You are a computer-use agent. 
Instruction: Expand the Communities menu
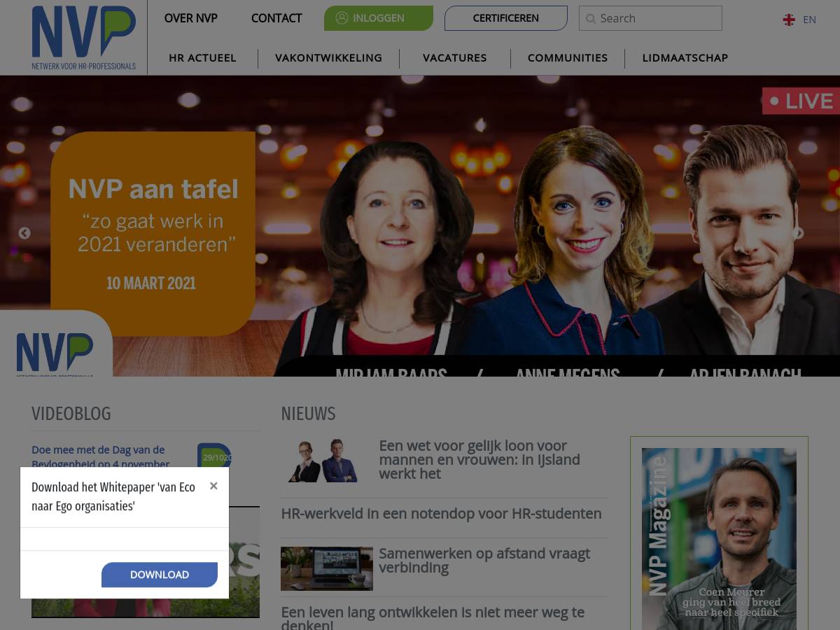point(567,58)
